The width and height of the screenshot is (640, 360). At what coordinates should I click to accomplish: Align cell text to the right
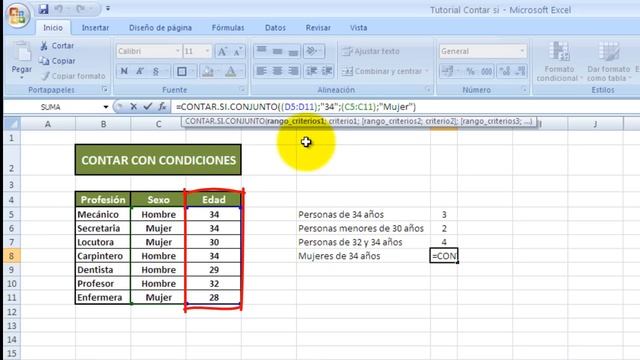(x=293, y=71)
